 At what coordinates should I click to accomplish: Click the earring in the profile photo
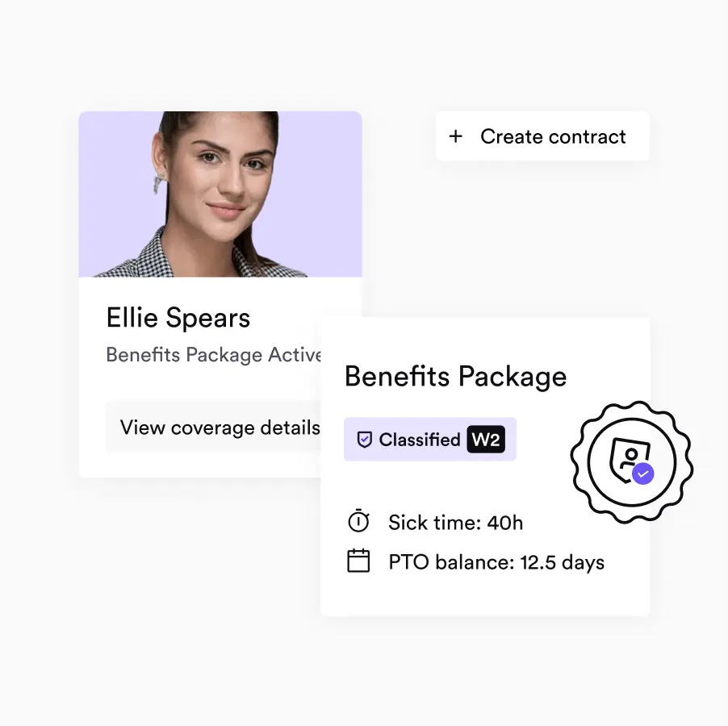[158, 183]
